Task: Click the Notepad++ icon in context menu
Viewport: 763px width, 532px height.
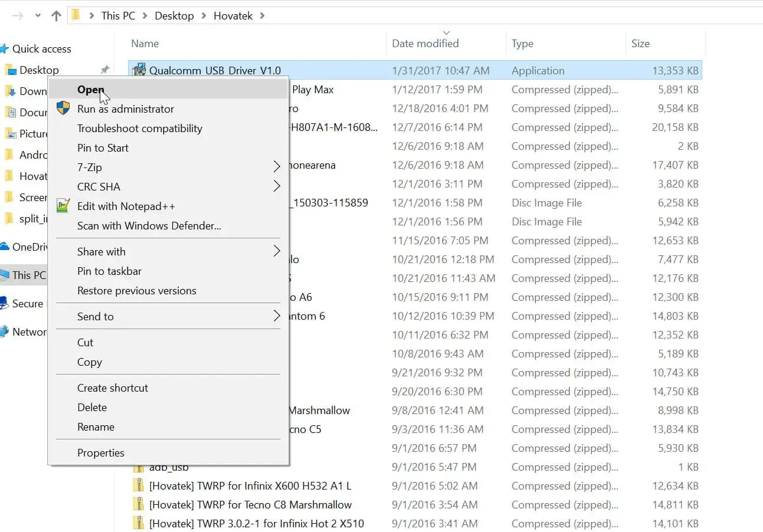Action: 63,206
